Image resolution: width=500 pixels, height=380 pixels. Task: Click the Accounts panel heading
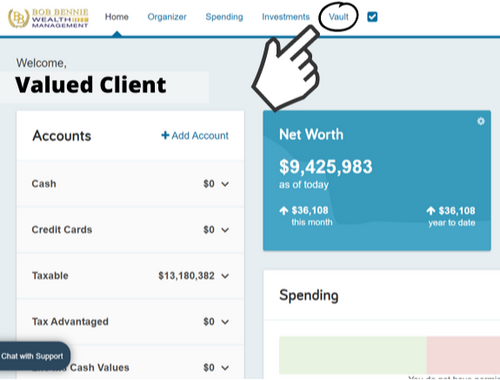[62, 136]
